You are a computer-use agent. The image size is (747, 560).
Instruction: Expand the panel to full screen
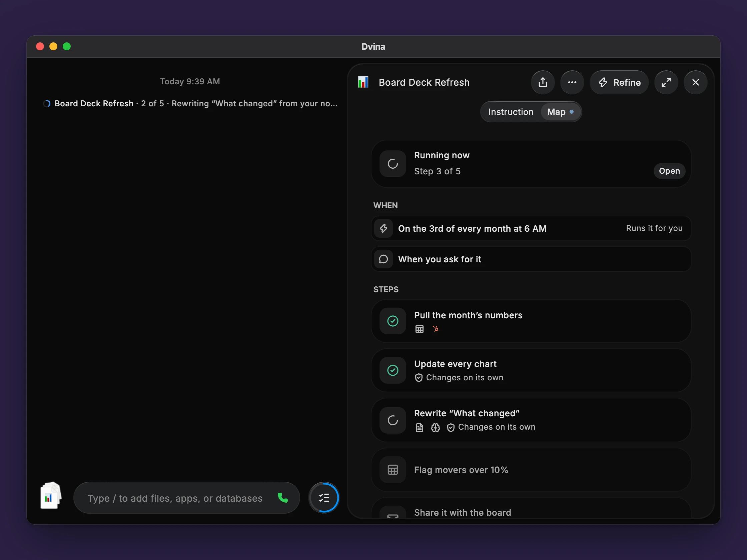[x=666, y=82]
